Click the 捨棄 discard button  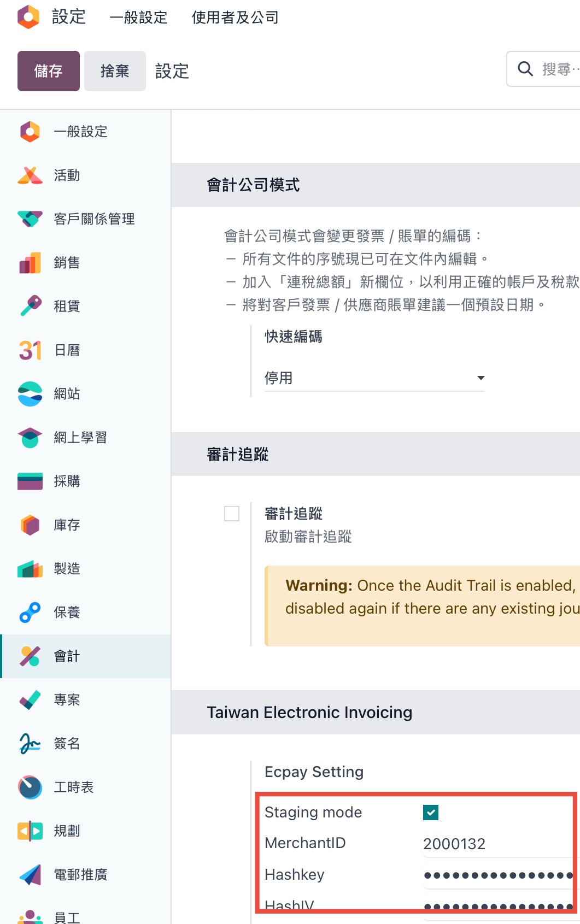coord(115,71)
